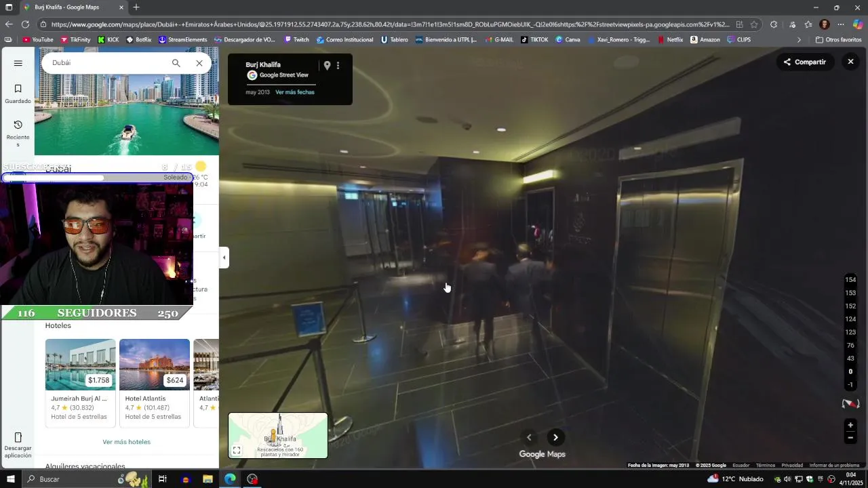Click the Términos footer link
Screen dimensions: 868x488
pos(766,466)
